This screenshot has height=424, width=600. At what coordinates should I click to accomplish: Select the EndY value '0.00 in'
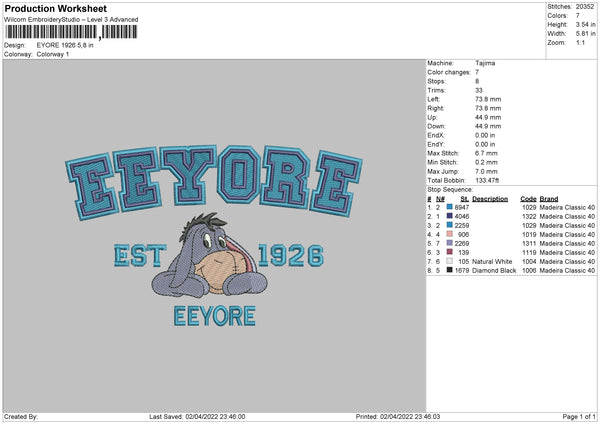(x=485, y=144)
